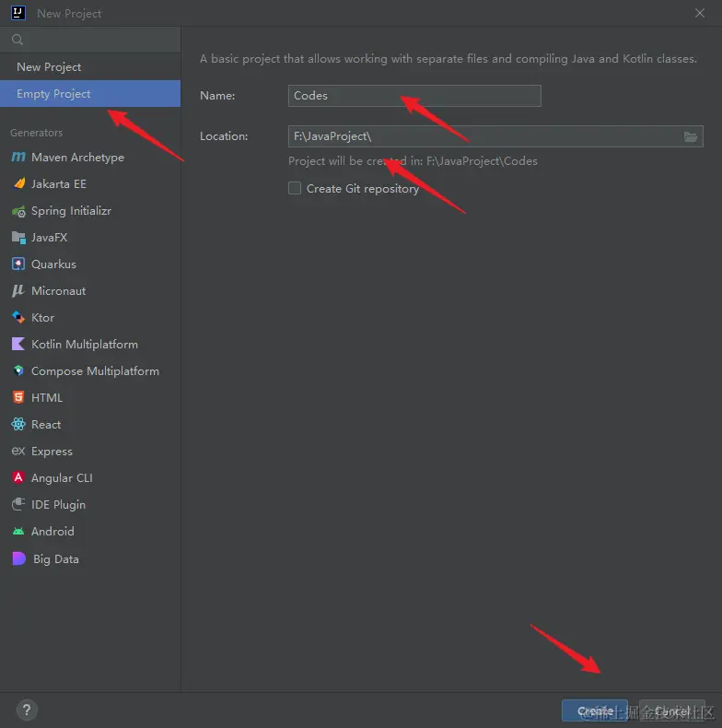Click the HTML5 icon
The image size is (722, 728).
[x=18, y=397]
